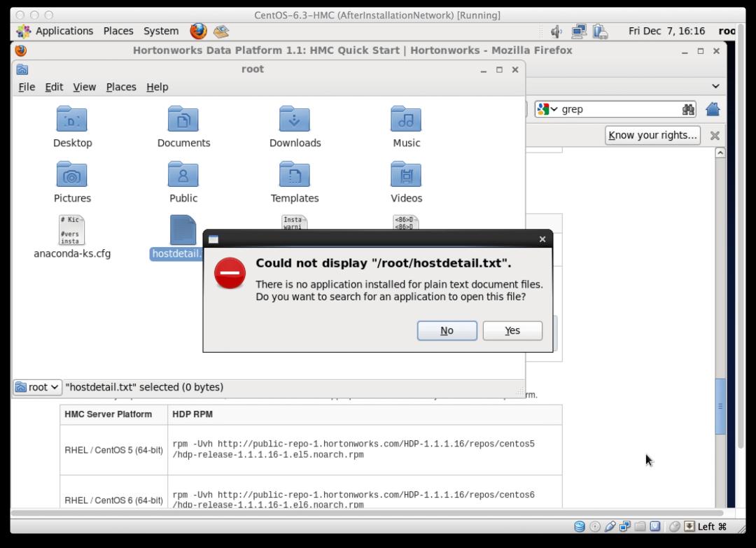Viewport: 756px width, 548px height.
Task: Launch Firefox from the top panel
Action: pos(198,31)
